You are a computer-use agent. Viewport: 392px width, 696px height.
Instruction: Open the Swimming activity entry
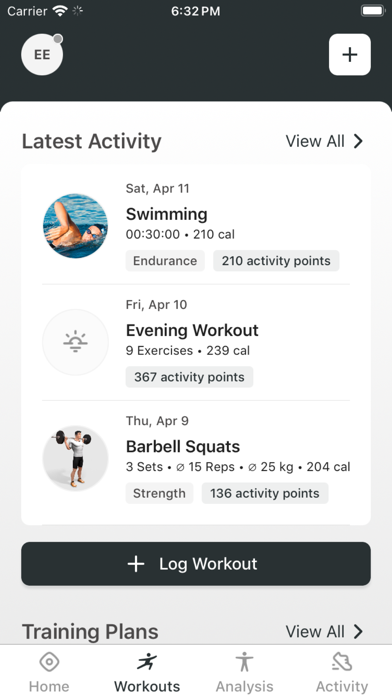point(196,226)
